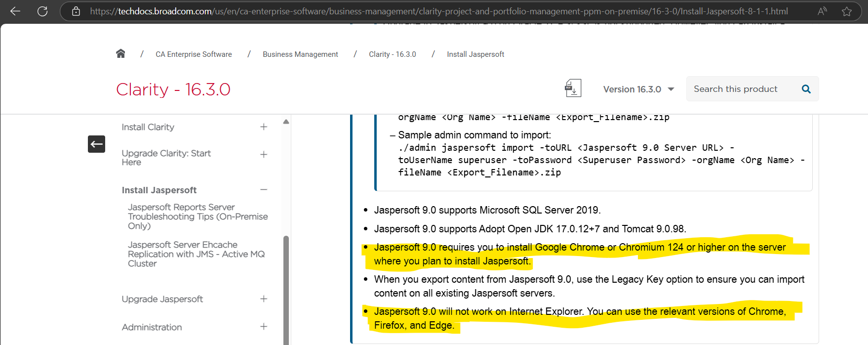Click the sidebar vertical scrollbar thumb
868x345 pixels.
[286, 290]
